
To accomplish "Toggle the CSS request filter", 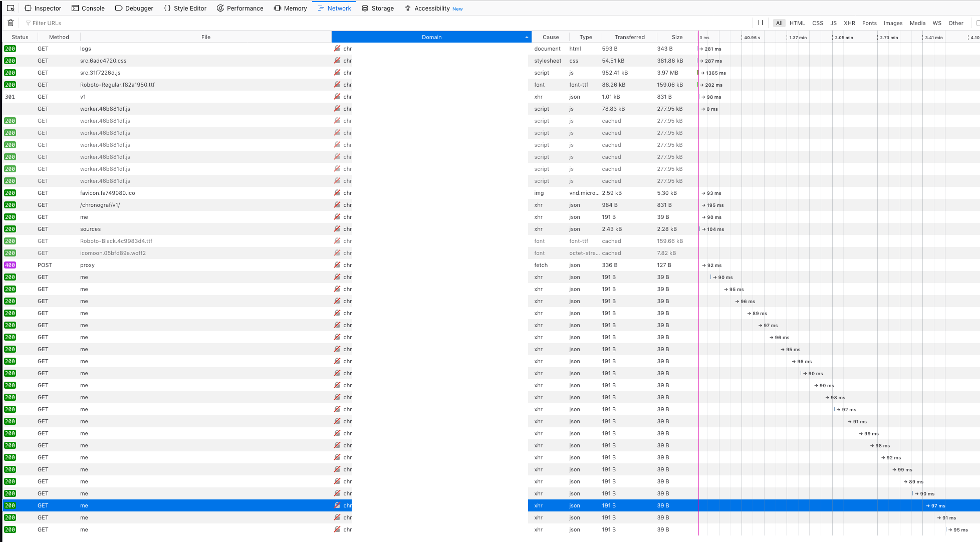I will tap(818, 23).
